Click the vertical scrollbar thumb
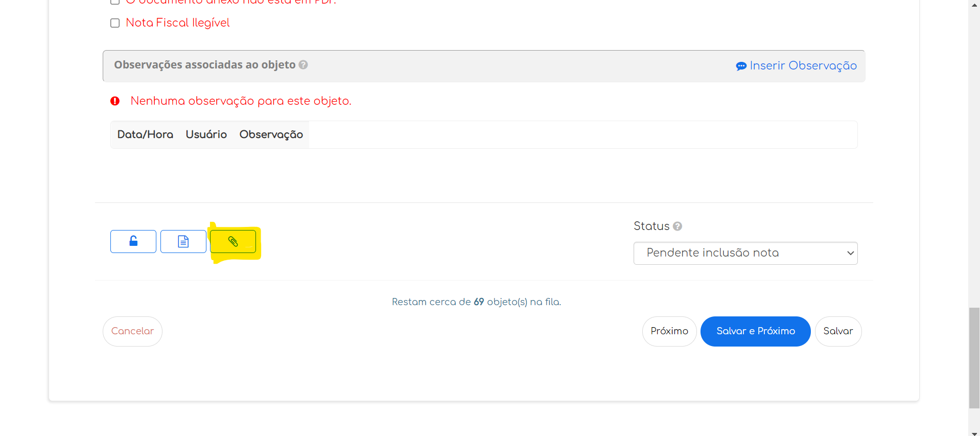This screenshot has width=980, height=436. tap(974, 358)
